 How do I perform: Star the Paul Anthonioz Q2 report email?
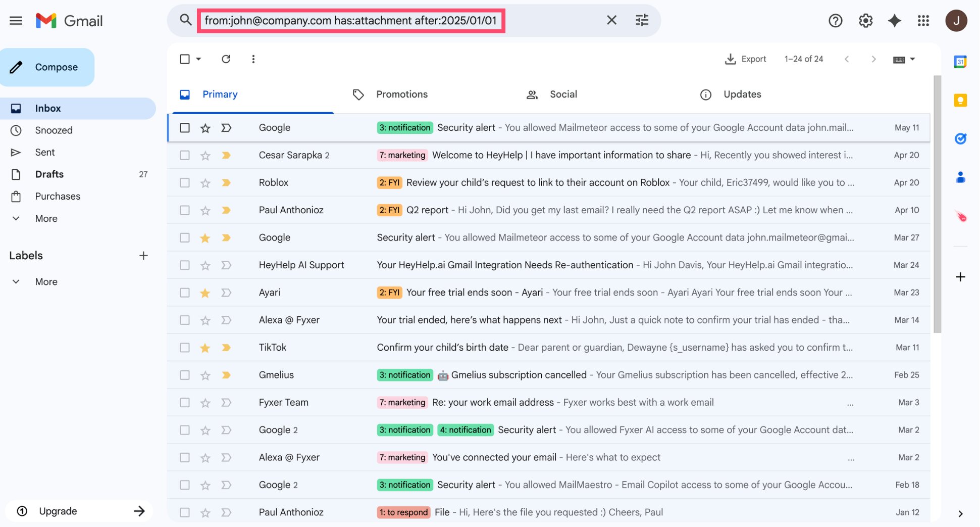[x=205, y=210]
